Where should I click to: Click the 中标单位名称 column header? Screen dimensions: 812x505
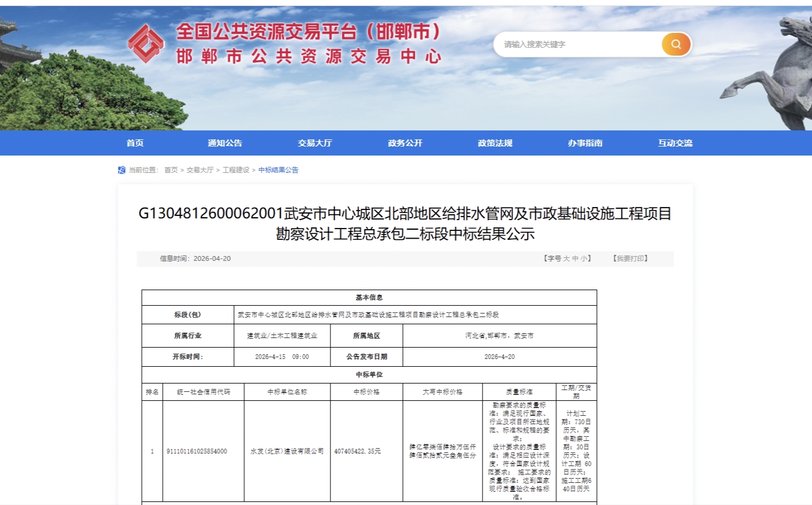click(287, 392)
